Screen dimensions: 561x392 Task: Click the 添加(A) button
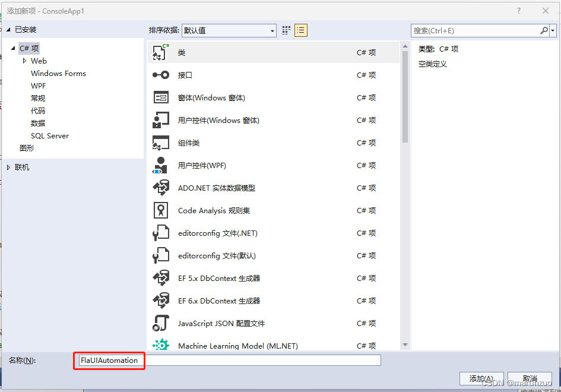[x=481, y=379]
